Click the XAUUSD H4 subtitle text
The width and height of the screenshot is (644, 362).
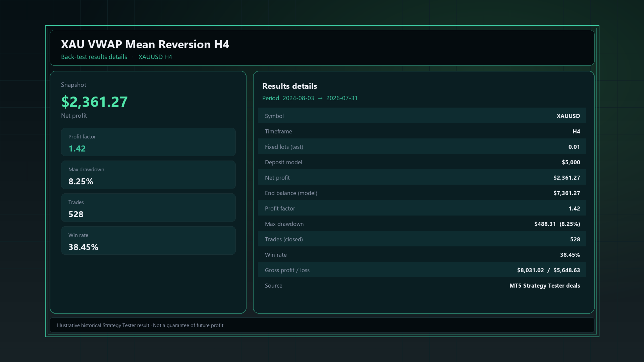click(155, 57)
